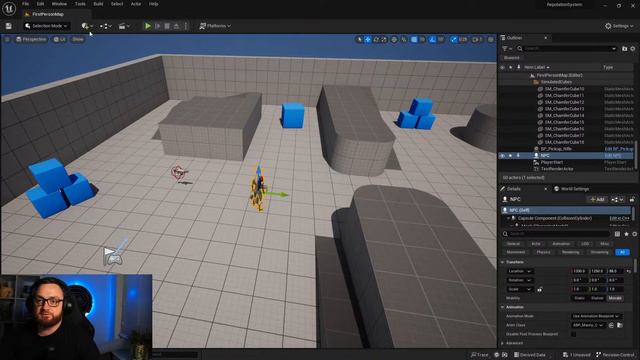This screenshot has height=360, width=640.
Task: Click the NPC edit blueprint link
Action: [x=613, y=156]
